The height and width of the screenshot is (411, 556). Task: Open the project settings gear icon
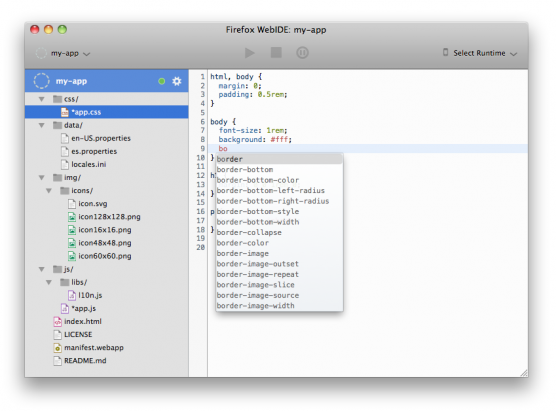point(177,81)
